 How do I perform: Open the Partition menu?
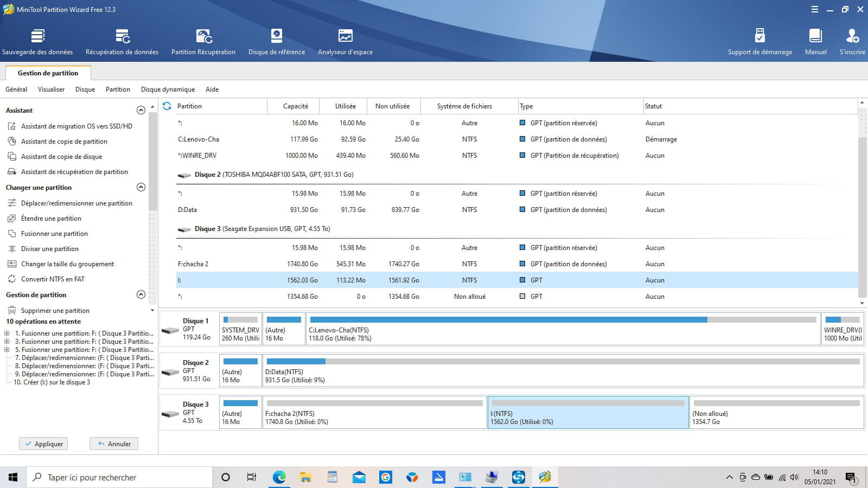pos(118,89)
